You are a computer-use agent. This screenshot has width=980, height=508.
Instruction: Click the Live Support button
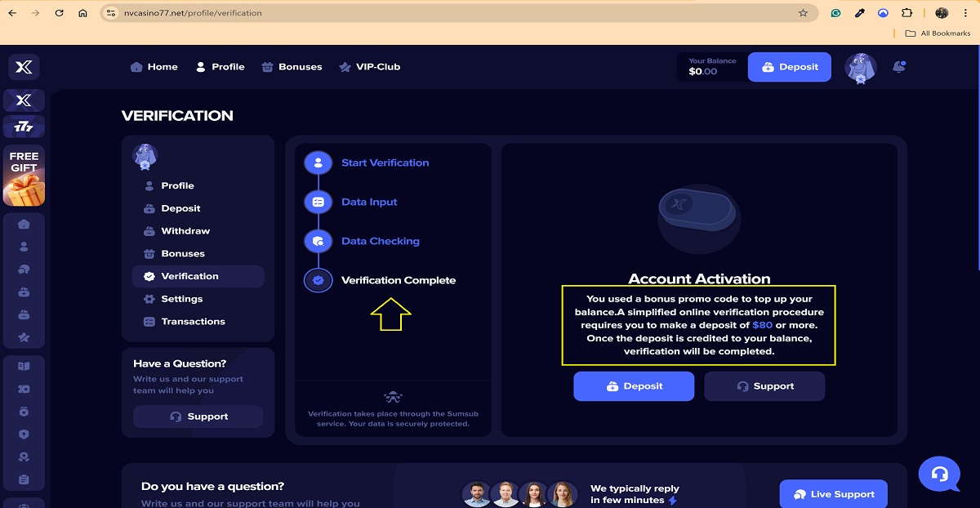point(833,494)
